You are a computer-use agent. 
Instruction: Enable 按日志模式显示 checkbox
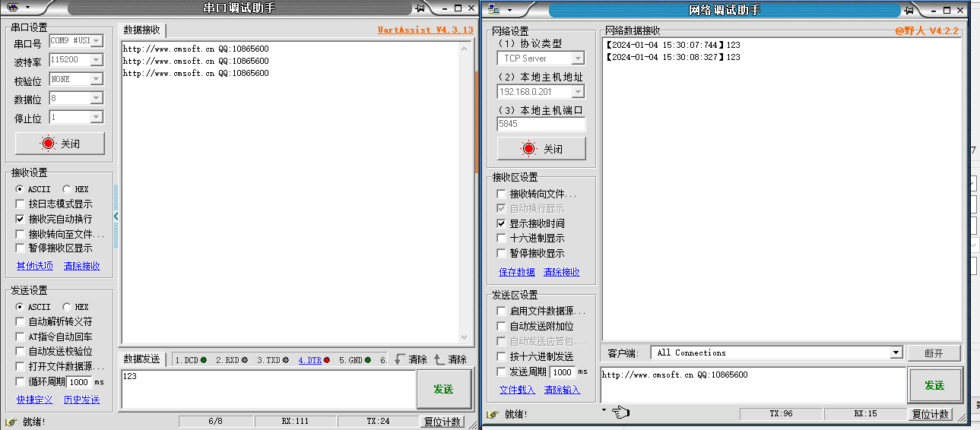tap(21, 204)
